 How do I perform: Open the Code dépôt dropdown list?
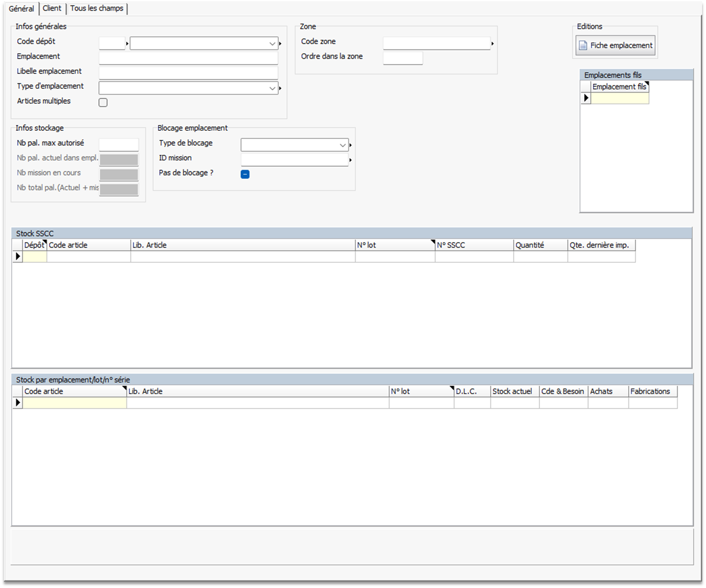click(272, 44)
